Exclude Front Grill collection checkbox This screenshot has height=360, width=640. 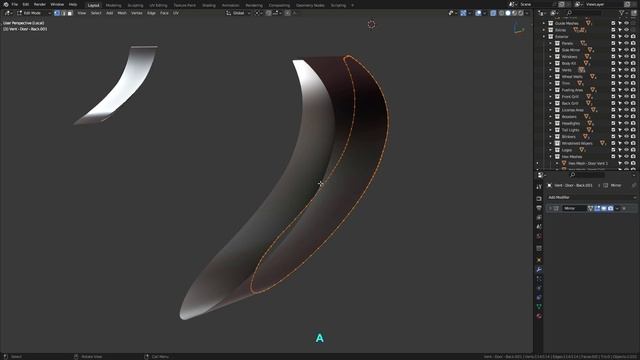[613, 97]
